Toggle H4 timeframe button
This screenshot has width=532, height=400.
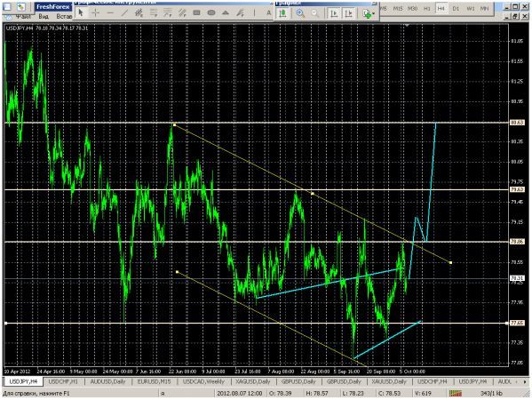441,9
